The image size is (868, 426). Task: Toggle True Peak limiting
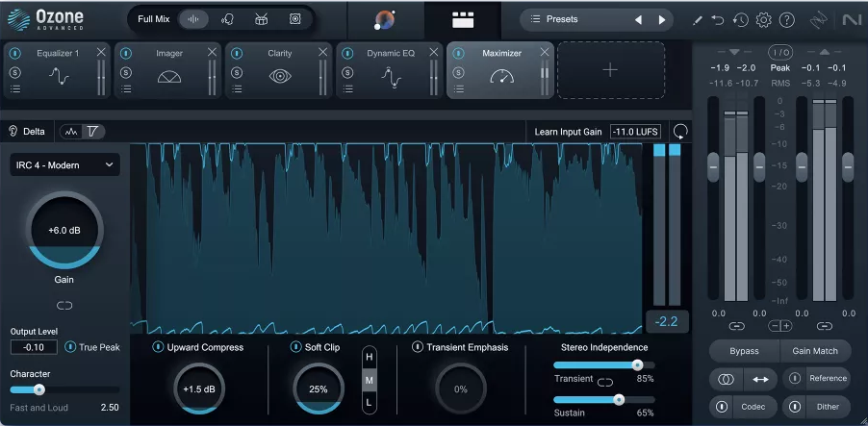tap(70, 347)
